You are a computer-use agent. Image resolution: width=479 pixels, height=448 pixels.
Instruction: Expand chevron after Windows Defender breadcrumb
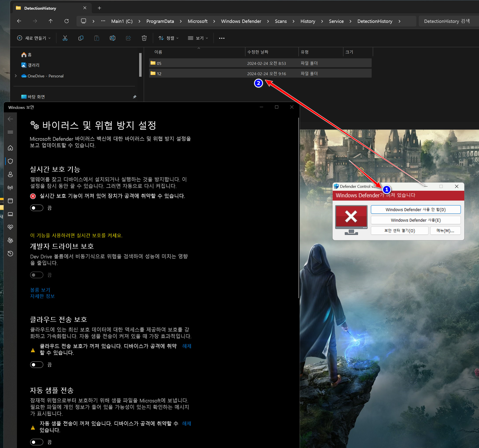(x=268, y=21)
